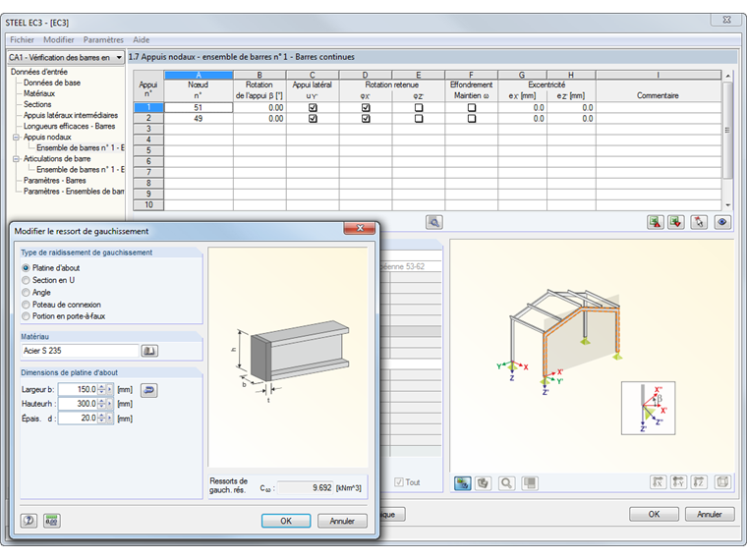Image resolution: width=747 pixels, height=560 pixels.
Task: Click OK in the gauchissement dialog
Action: 286,521
